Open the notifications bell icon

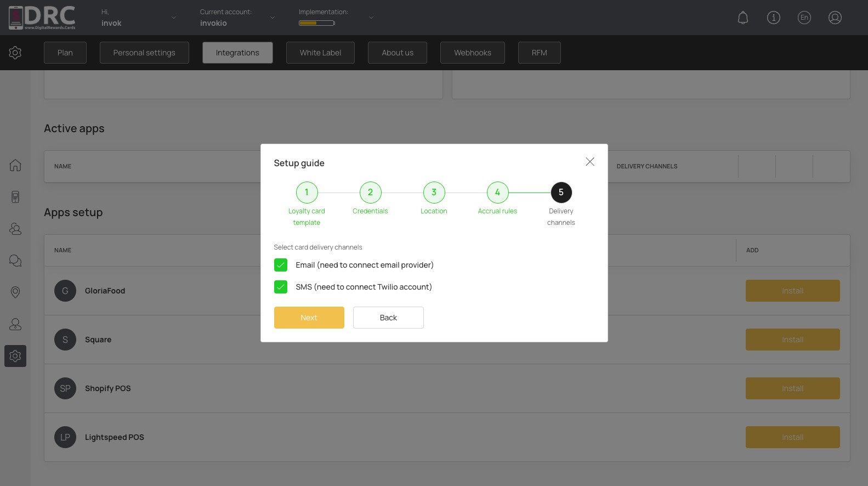click(743, 18)
